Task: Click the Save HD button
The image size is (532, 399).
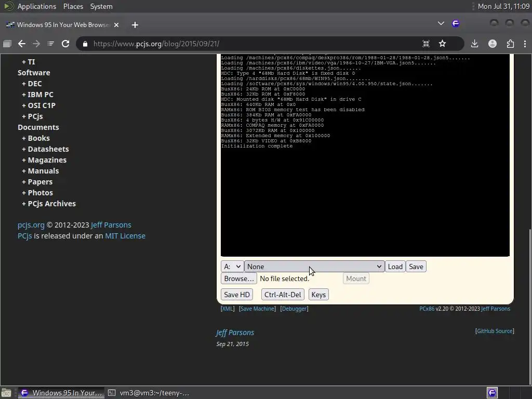Action: [237, 295]
